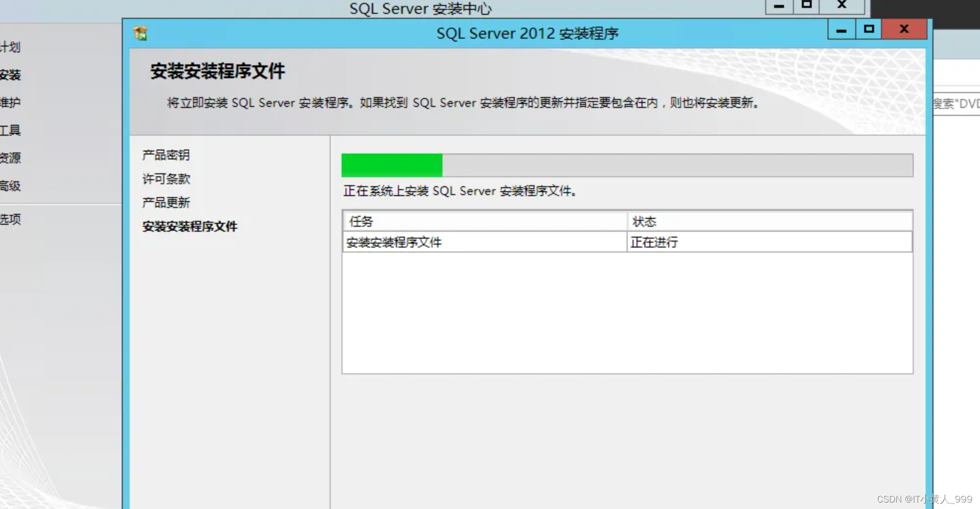Image resolution: width=980 pixels, height=509 pixels.
Task: Click the SQL Server installer icon in title bar
Action: click(140, 31)
